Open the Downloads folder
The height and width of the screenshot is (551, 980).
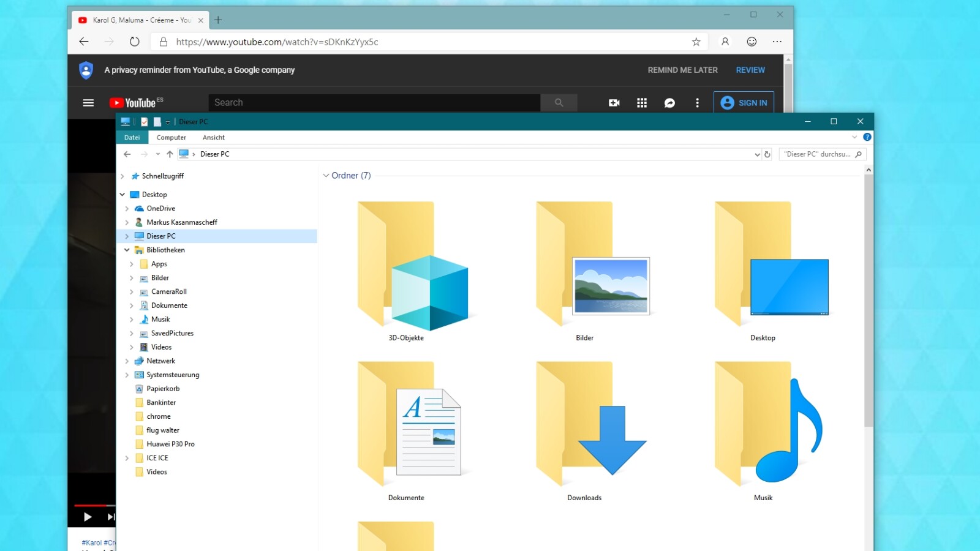[x=591, y=424]
